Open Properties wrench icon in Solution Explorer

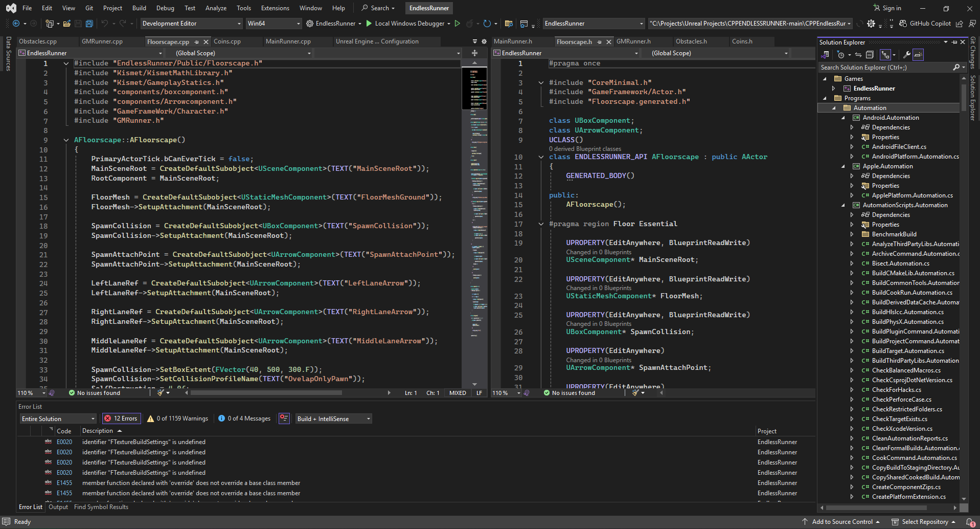[907, 55]
